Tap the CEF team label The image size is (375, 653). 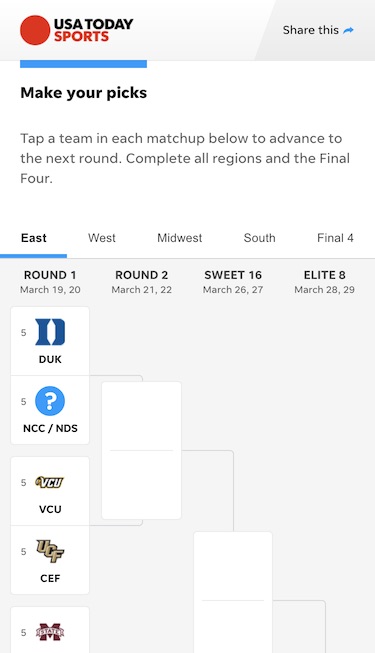tap(50, 578)
